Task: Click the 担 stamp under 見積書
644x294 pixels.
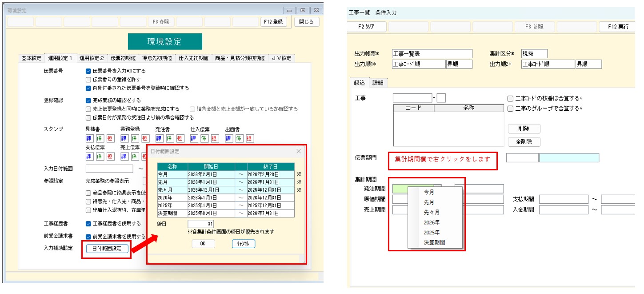Action: point(110,138)
